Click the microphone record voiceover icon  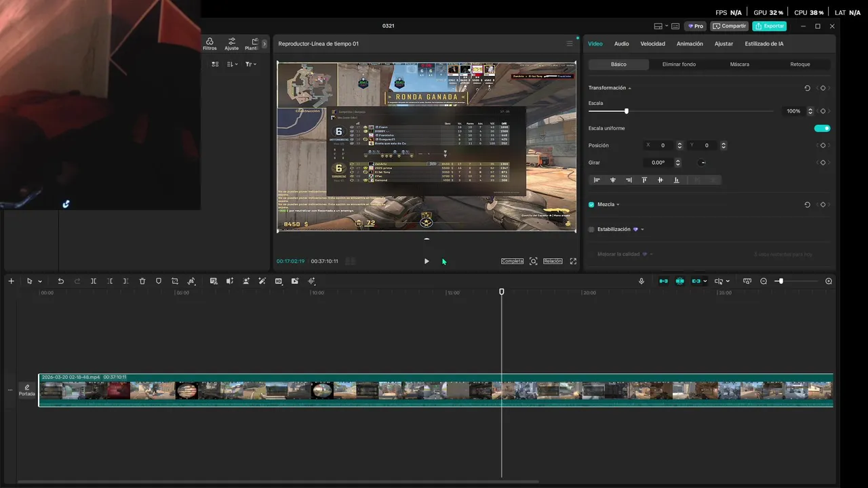(642, 281)
